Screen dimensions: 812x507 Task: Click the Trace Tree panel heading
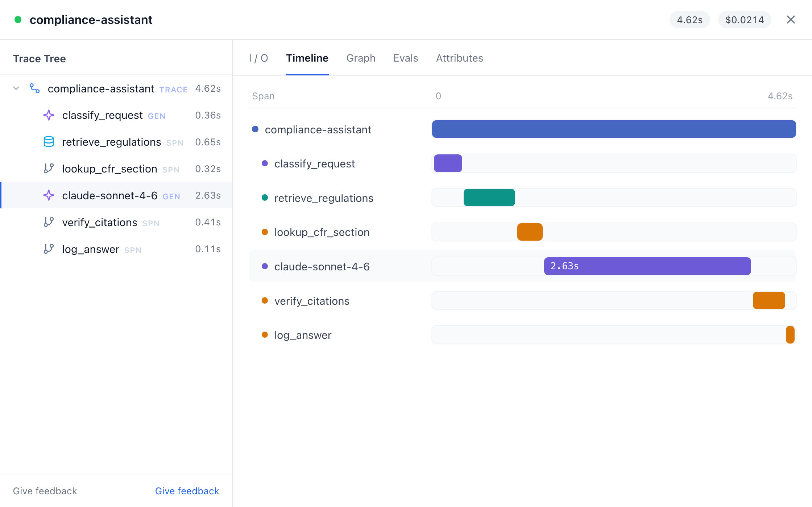click(40, 59)
